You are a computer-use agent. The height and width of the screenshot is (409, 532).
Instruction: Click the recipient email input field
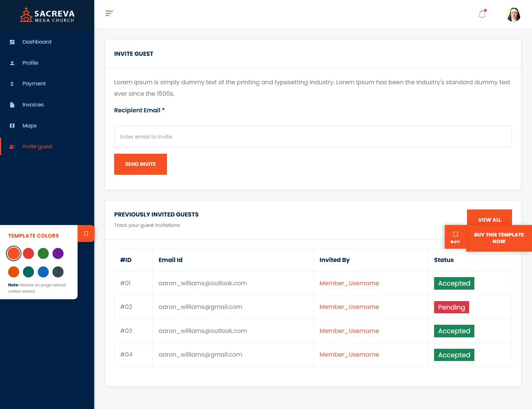tap(313, 137)
